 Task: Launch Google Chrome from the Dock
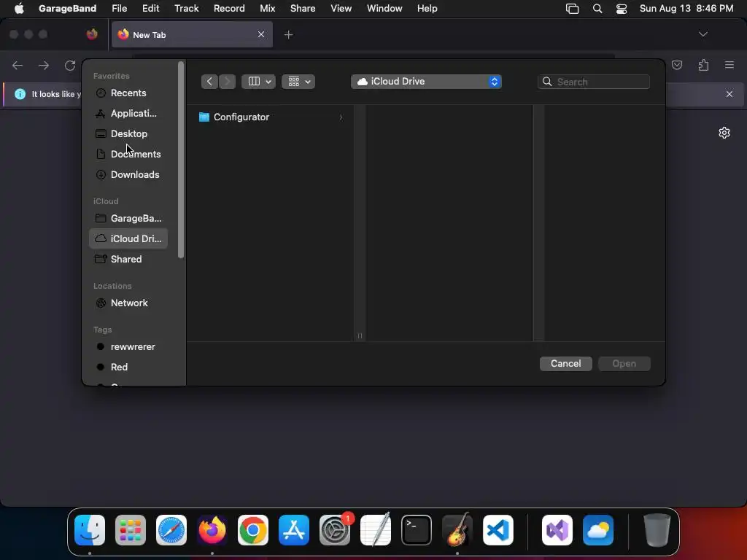253,530
